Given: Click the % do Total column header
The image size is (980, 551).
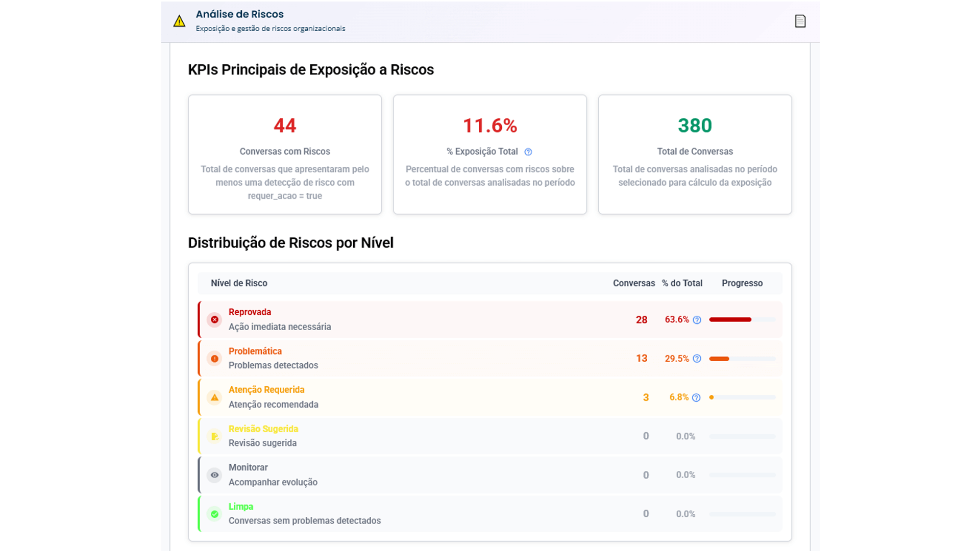Looking at the screenshot, I should (682, 283).
